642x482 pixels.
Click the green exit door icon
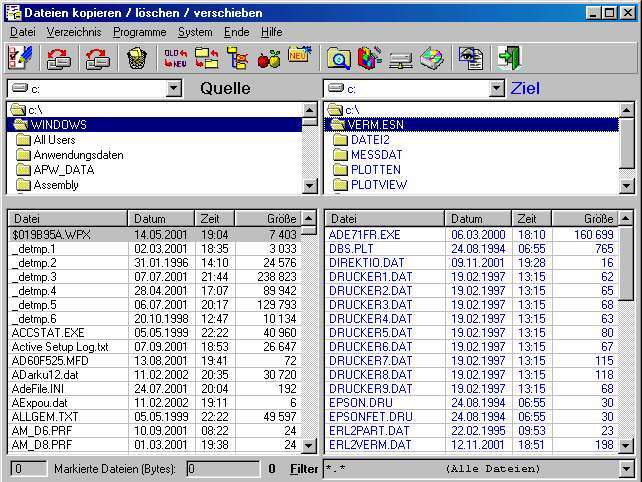point(510,59)
